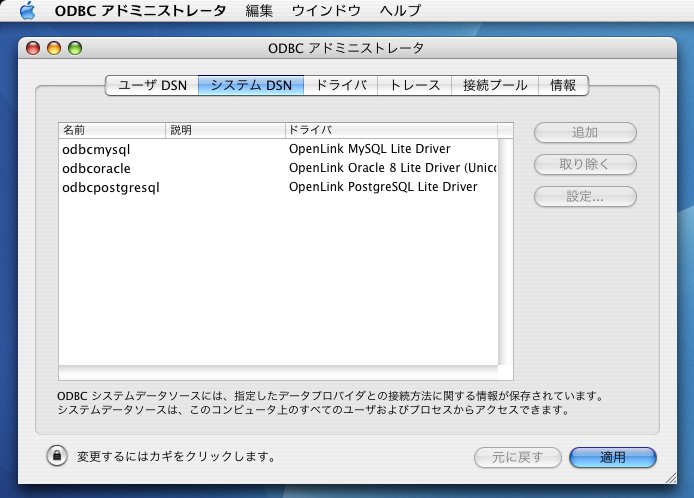Click the lock icon to allow changes
This screenshot has height=498, width=694.
pyautogui.click(x=57, y=456)
